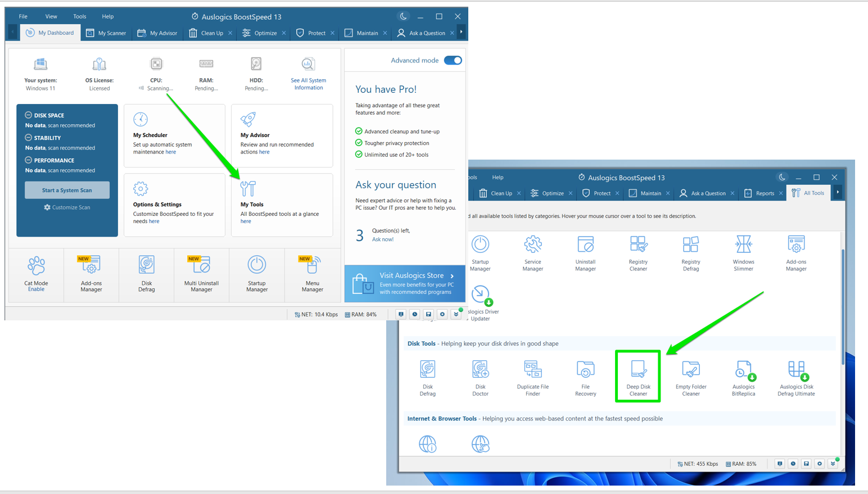
Task: Click NET: 455 Kbps status indicator
Action: pos(697,464)
